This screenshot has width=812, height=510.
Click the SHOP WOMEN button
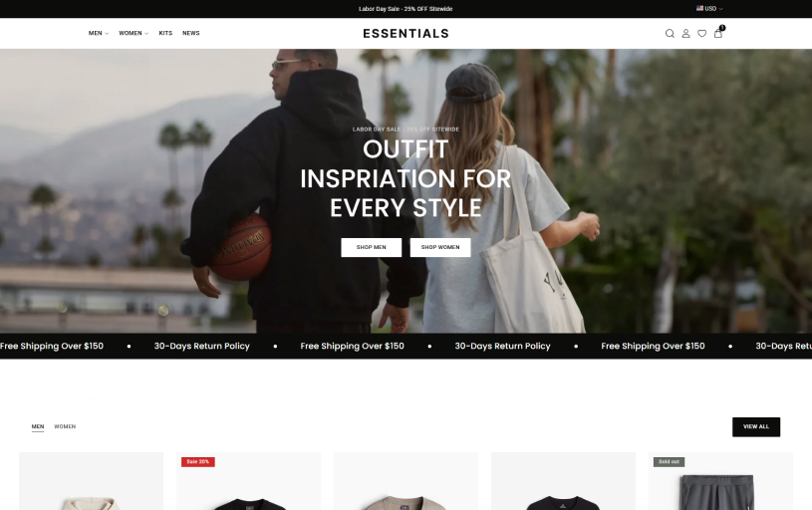pos(440,247)
